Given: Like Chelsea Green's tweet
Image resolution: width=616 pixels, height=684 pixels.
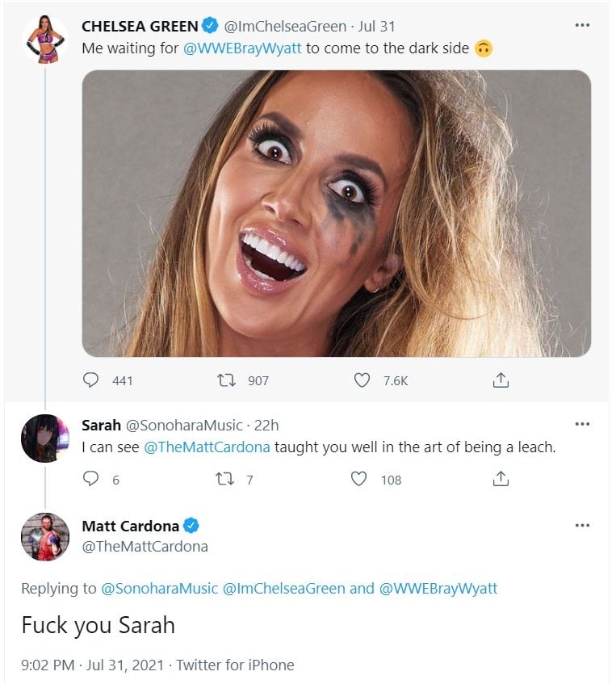Looking at the screenshot, I should coord(362,380).
